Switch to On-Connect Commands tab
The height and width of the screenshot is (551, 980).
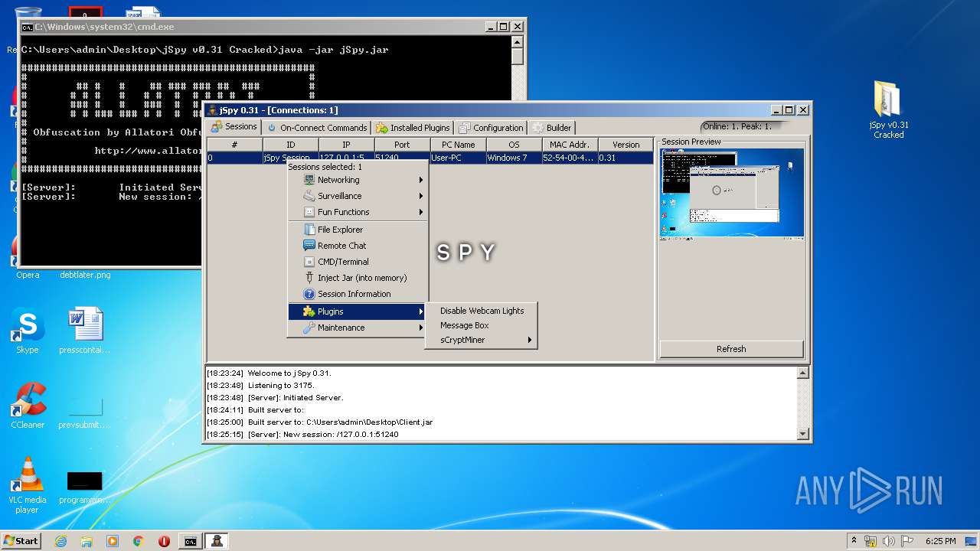317,128
